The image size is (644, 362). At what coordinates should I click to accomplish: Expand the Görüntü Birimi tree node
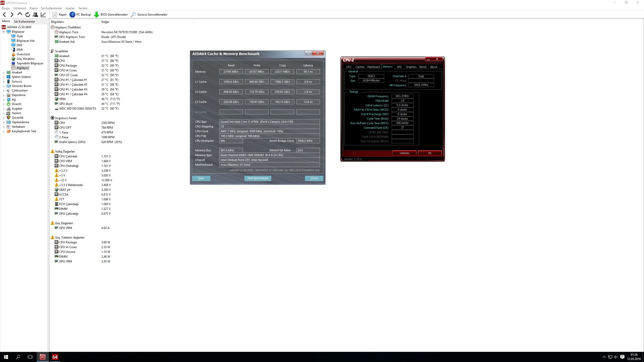coord(4,86)
